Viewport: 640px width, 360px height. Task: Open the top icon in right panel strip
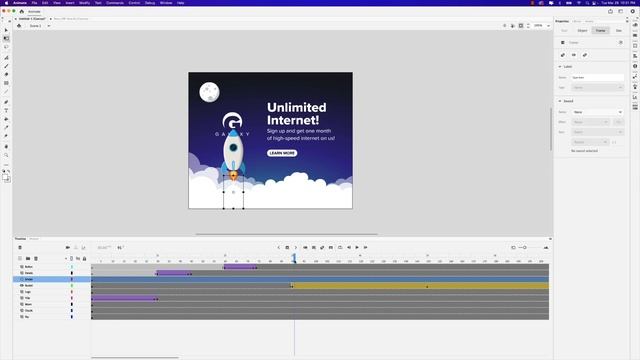(x=635, y=25)
